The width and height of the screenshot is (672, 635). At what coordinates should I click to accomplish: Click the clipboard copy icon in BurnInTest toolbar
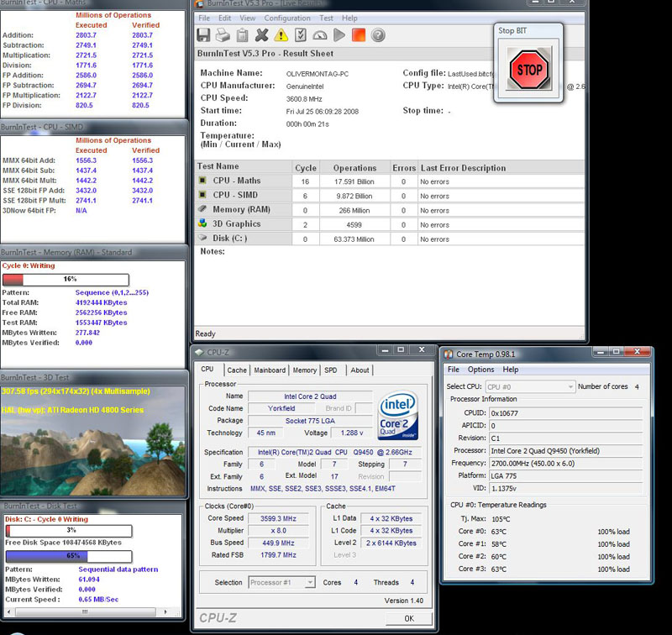click(242, 35)
